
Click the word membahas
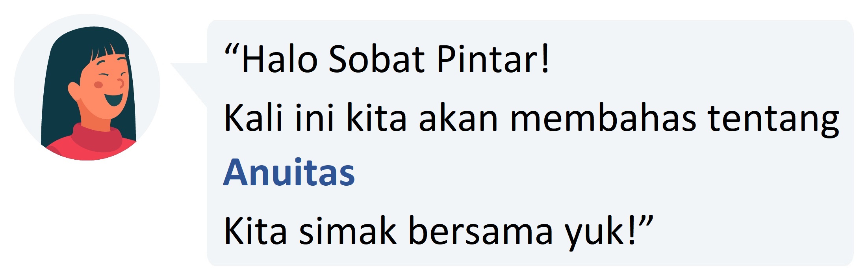tap(603, 118)
